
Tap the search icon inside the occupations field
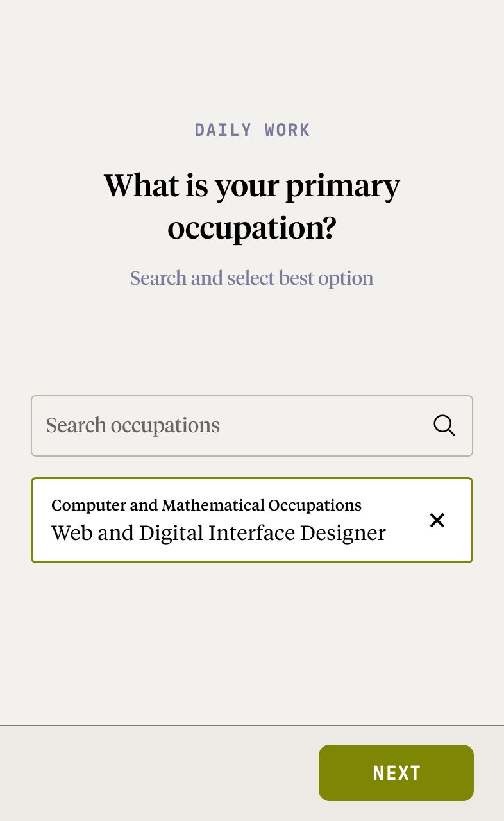point(444,425)
